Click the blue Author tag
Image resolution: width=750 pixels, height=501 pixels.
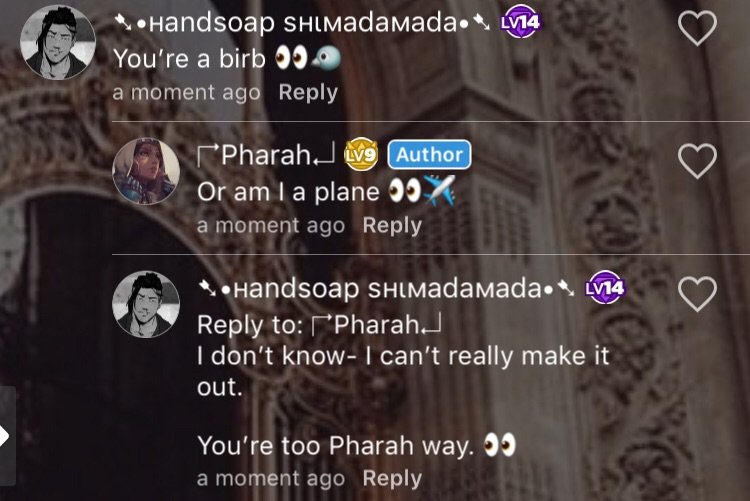pyautogui.click(x=429, y=155)
